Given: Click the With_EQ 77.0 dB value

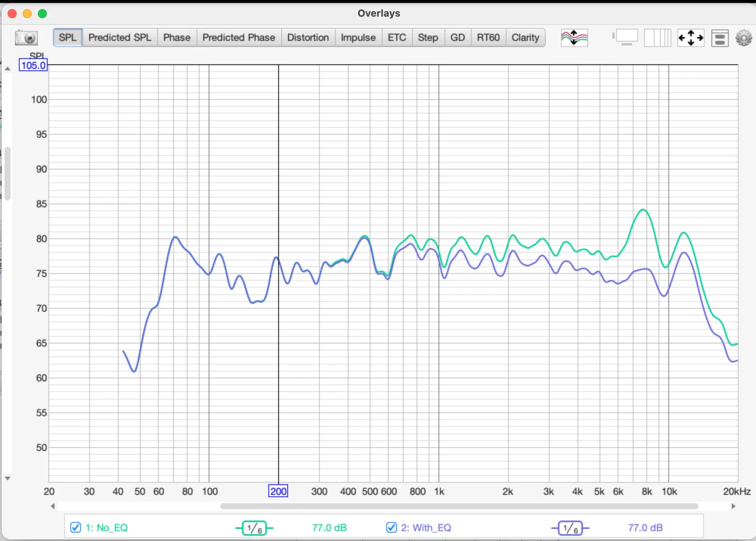Looking at the screenshot, I should [645, 528].
